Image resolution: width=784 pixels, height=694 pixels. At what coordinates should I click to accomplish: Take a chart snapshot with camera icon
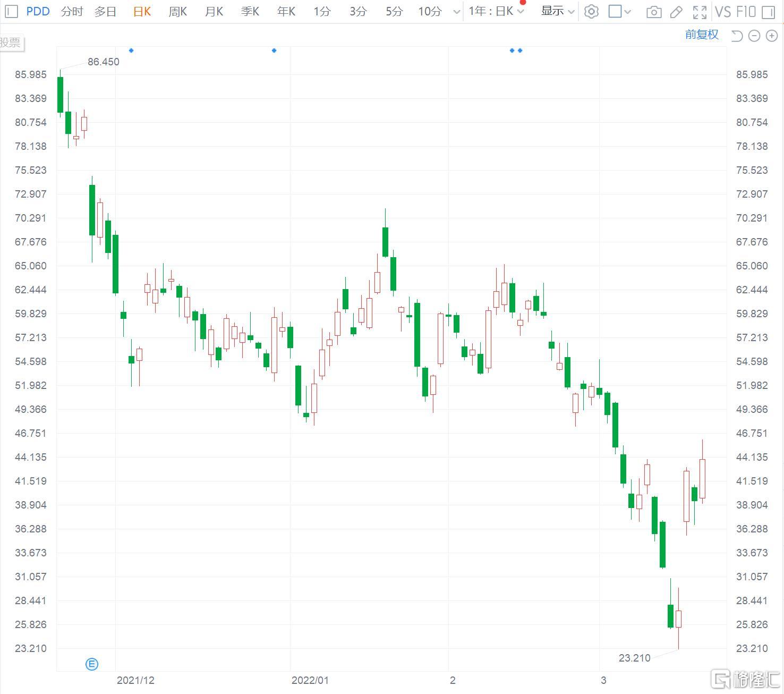654,12
